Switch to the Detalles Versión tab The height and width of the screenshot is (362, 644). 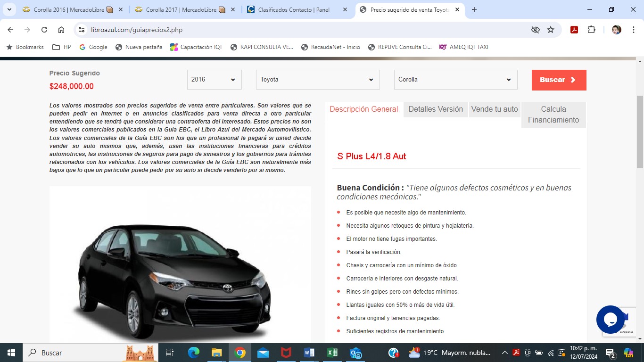click(x=435, y=109)
